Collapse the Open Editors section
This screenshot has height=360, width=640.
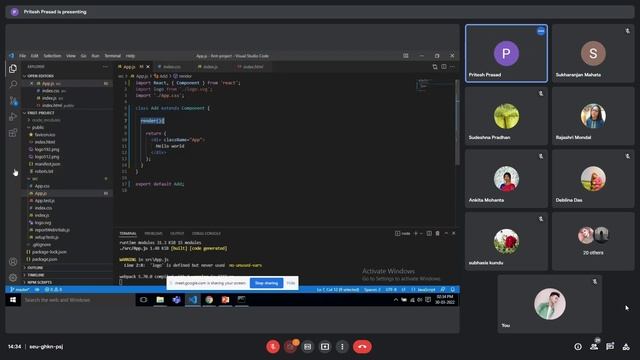(x=40, y=76)
